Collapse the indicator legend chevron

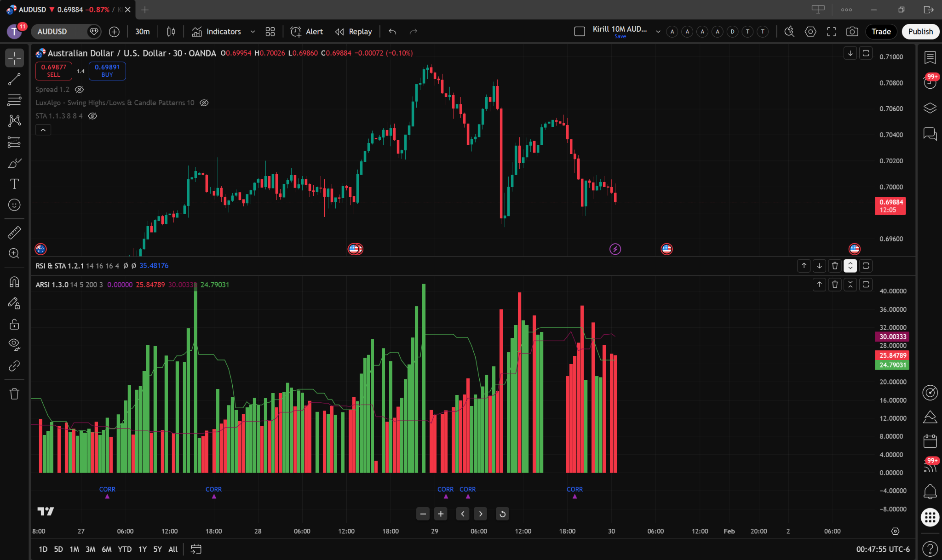tap(43, 130)
